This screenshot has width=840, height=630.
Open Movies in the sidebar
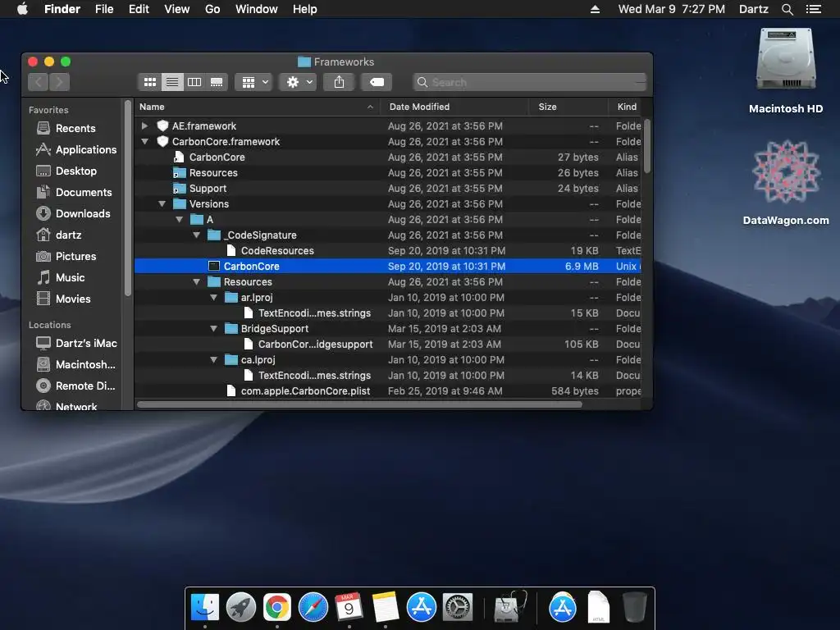point(63,299)
